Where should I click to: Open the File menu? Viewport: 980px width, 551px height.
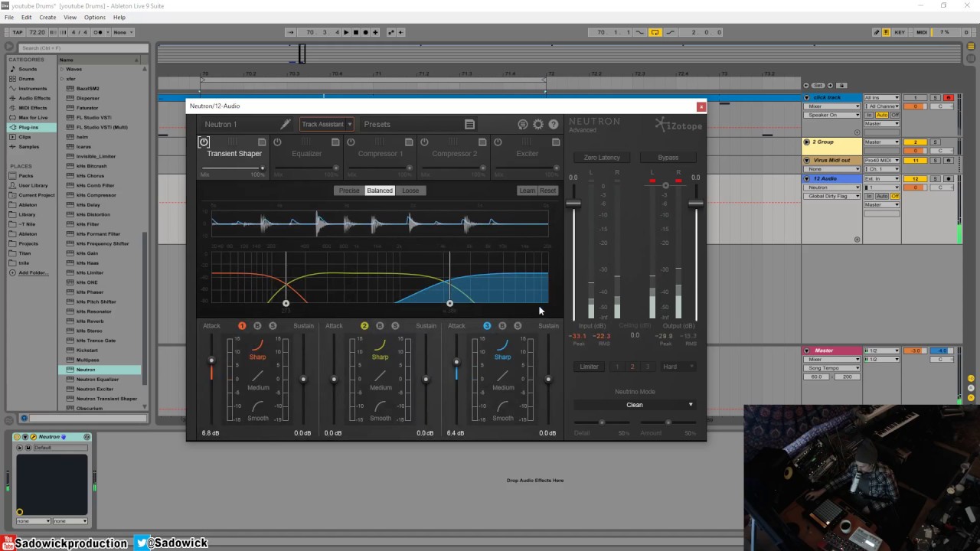(9, 17)
